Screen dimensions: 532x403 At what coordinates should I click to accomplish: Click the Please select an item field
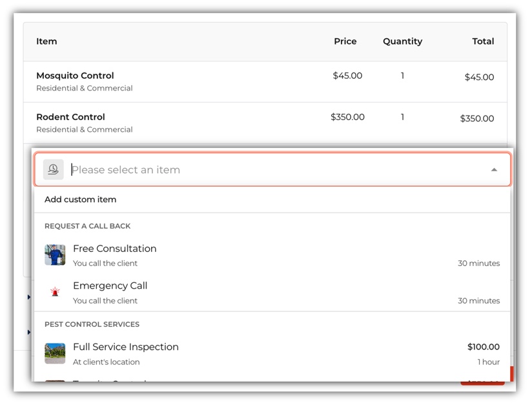tap(271, 170)
